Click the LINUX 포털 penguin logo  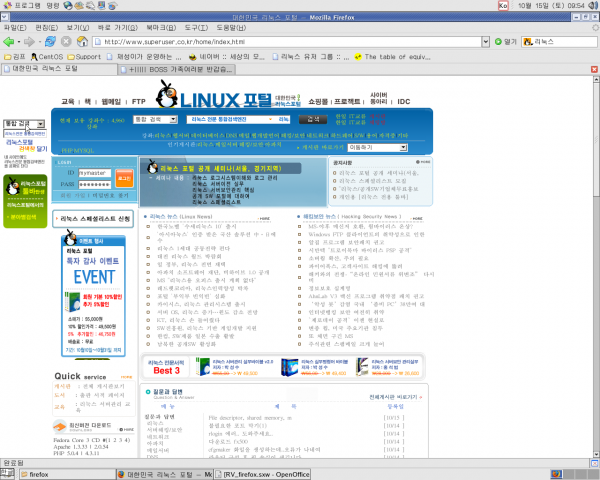pos(214,96)
